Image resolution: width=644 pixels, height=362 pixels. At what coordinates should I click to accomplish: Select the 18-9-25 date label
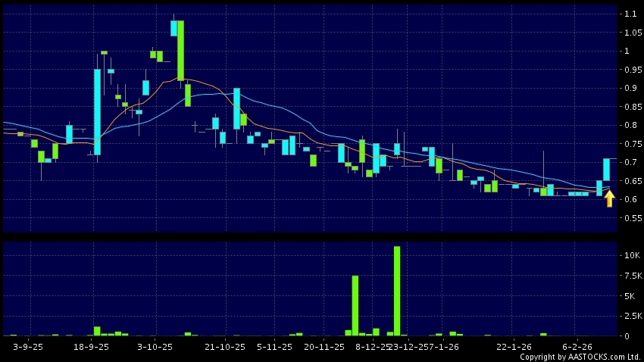93,346
